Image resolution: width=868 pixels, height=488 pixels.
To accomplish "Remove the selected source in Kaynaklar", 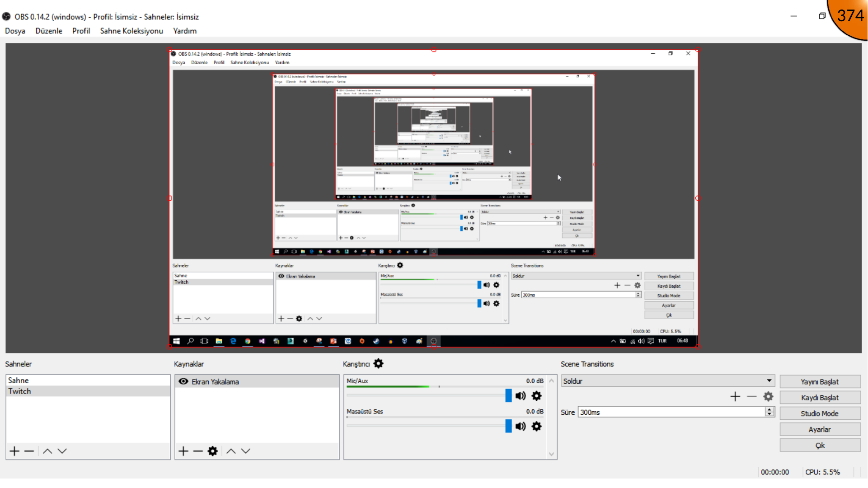I will coord(198,451).
